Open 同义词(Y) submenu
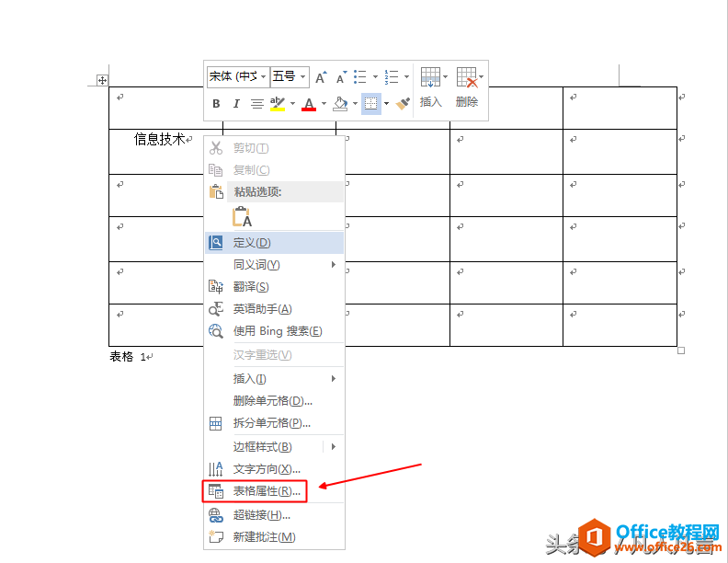This screenshot has width=728, height=563. (x=274, y=265)
